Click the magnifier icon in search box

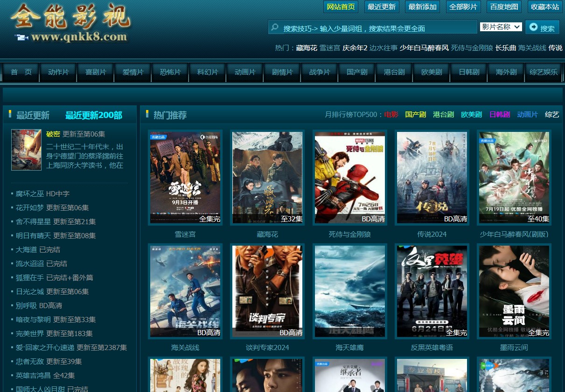click(275, 28)
